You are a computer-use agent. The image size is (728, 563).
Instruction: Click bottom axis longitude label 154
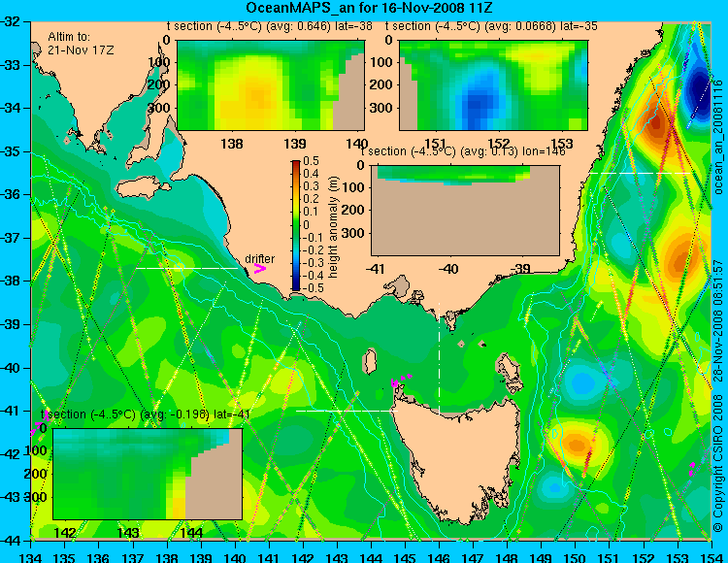tap(711, 557)
